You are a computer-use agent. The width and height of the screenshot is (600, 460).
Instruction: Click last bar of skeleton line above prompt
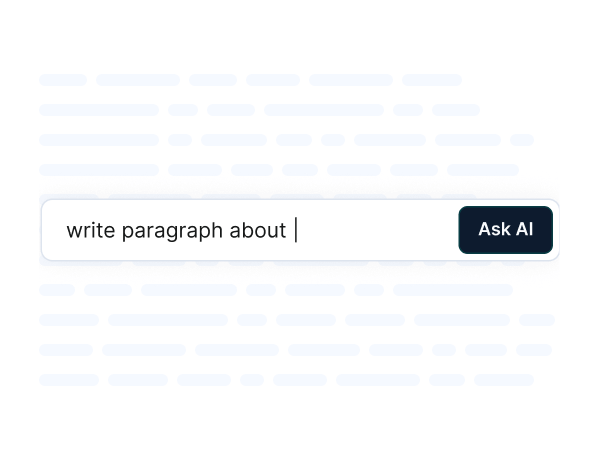pyautogui.click(x=482, y=170)
